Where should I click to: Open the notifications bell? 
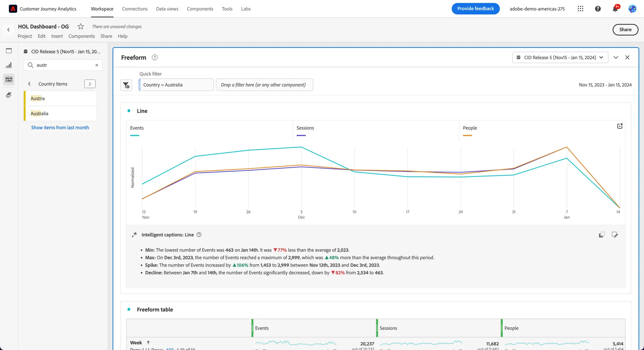(615, 9)
